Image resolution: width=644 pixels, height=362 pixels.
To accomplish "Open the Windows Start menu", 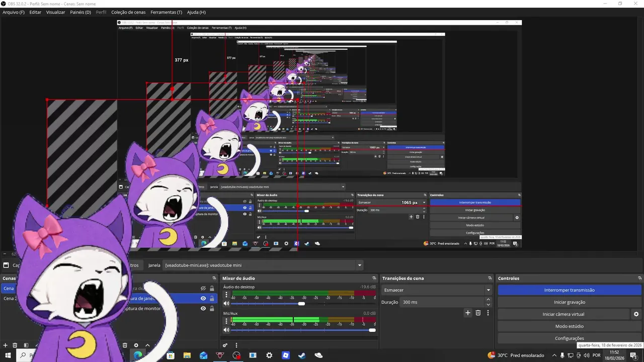I will [7, 355].
